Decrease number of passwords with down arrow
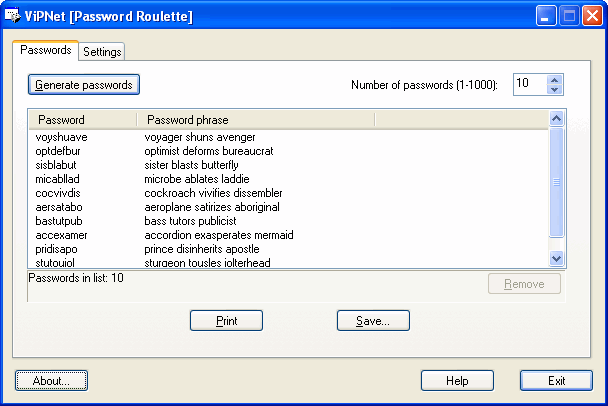The image size is (608, 406). tap(554, 90)
